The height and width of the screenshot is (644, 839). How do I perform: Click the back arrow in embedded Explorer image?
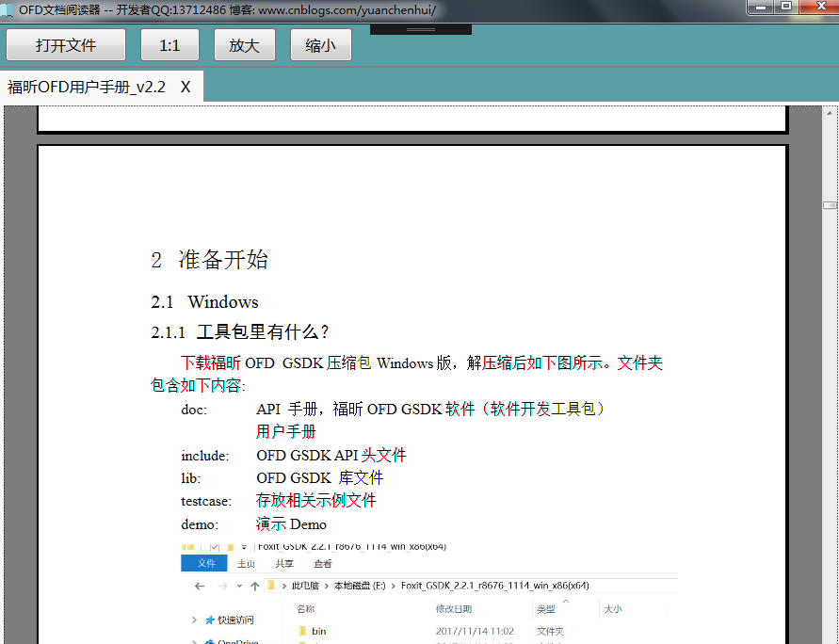pos(200,587)
